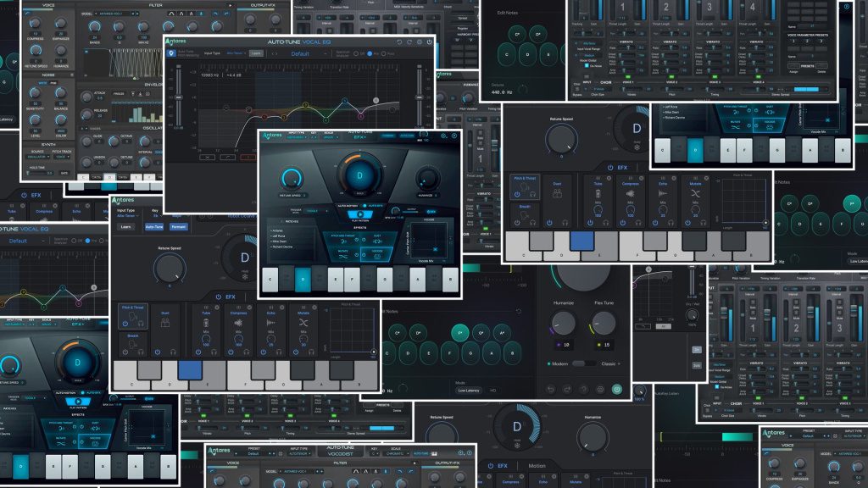Click the Flex Tune knob
Viewport: 868px width, 488px height.
pyautogui.click(x=604, y=323)
